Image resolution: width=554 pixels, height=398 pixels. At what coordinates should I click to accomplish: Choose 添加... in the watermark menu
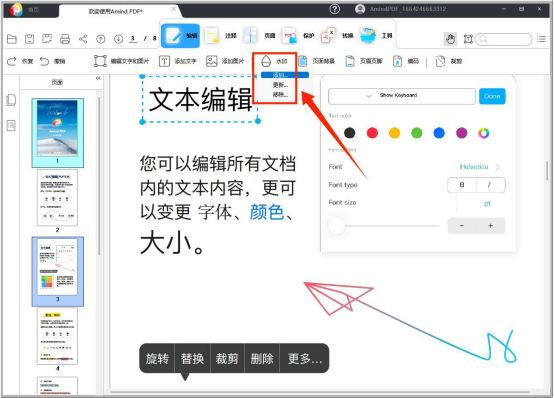pyautogui.click(x=284, y=75)
